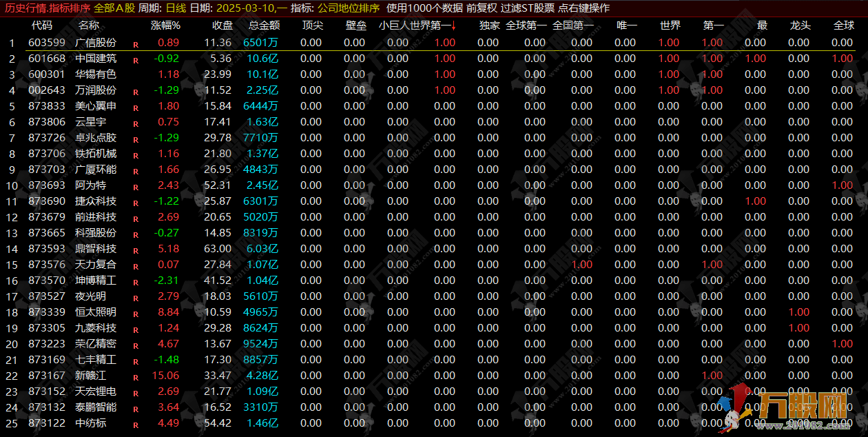Click the R marker beside 捷众科技

pos(135,203)
